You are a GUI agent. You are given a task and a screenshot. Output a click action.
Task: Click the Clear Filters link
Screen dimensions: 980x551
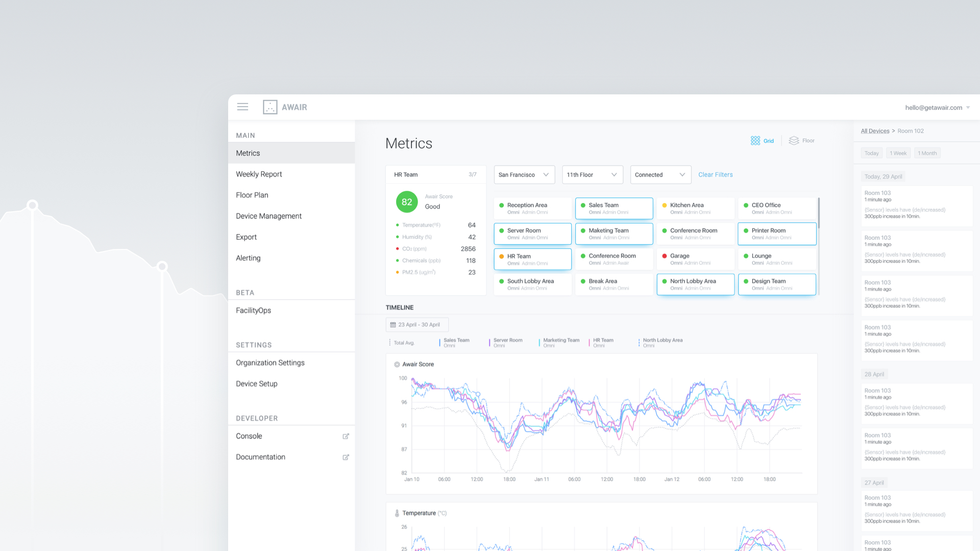coord(715,174)
